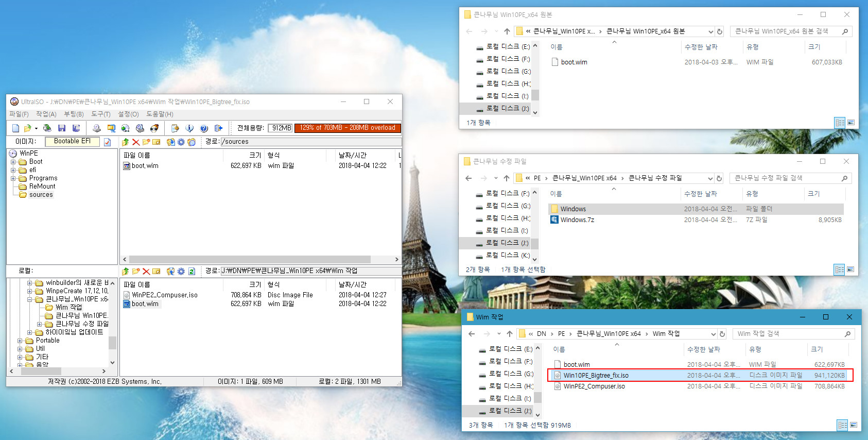Click the Add files icon in UltraISO toolbar
868x440 pixels.
point(175,128)
